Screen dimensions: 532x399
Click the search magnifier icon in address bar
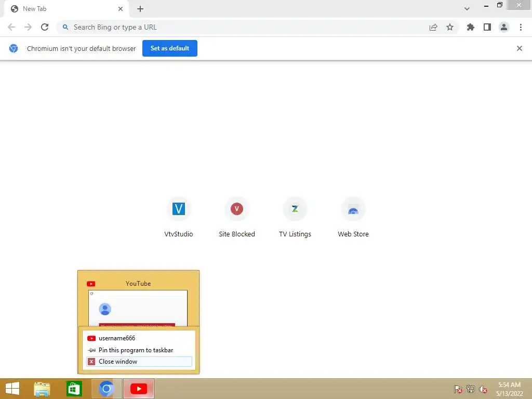pyautogui.click(x=65, y=27)
